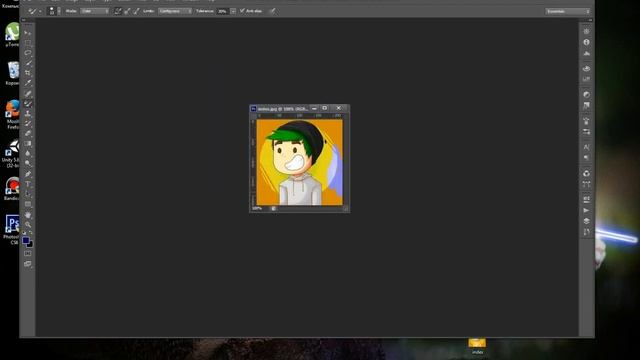This screenshot has height=360, width=640.
Task: Open Bandicam desktop shortcut
Action: [12, 189]
